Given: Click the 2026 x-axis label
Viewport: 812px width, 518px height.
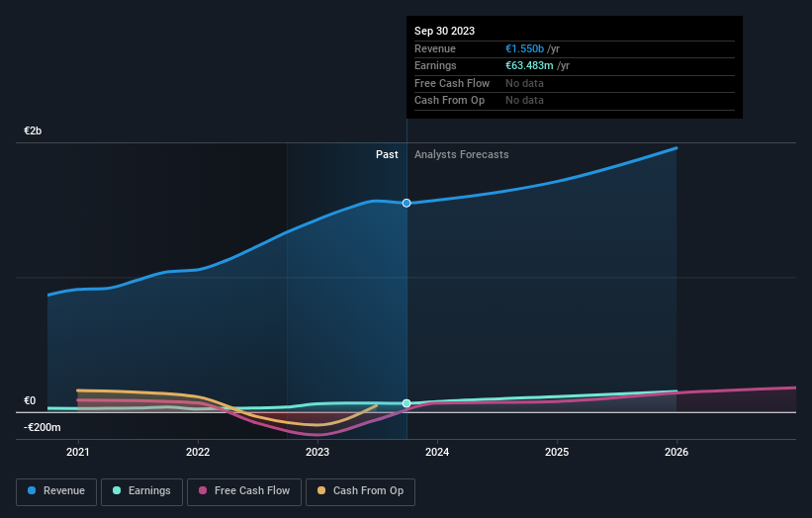Looking at the screenshot, I should (677, 453).
